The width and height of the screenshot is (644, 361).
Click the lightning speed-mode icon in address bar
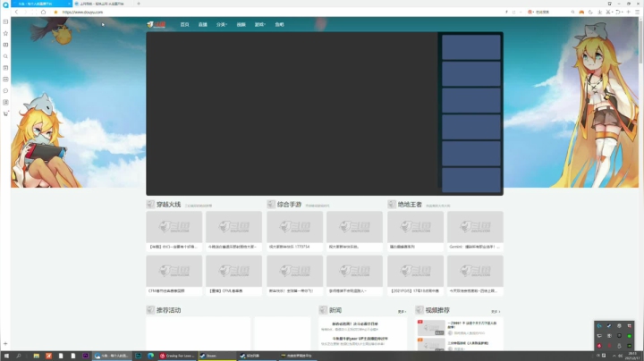(506, 13)
